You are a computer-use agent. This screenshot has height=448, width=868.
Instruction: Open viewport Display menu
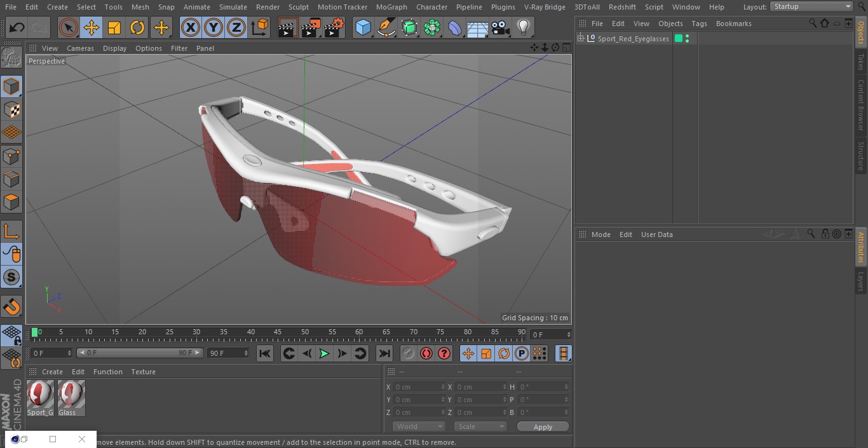[x=114, y=48]
